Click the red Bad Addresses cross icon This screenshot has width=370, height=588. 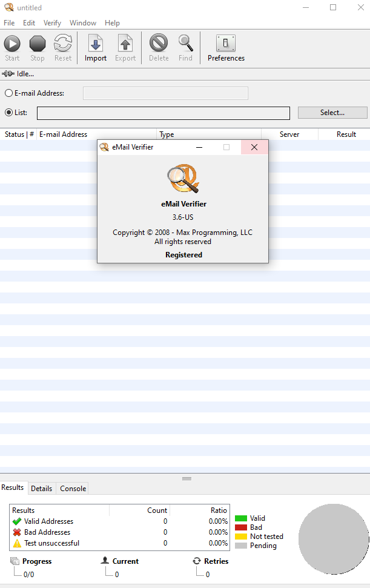click(17, 532)
